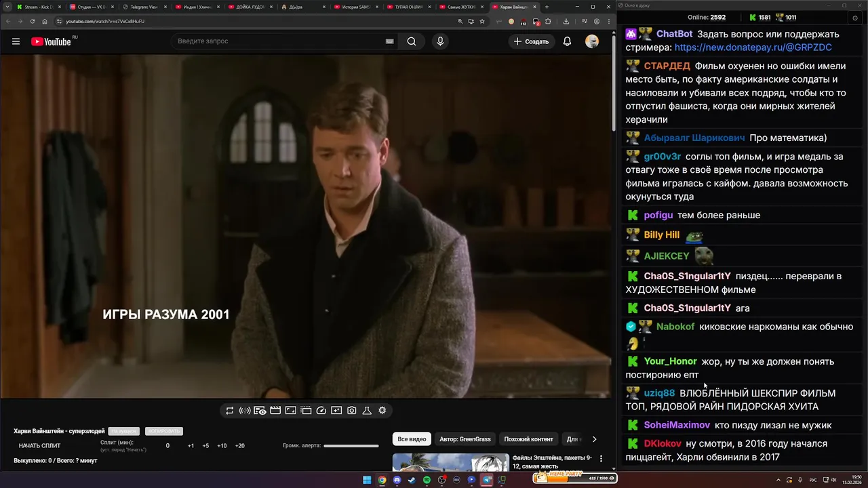
Task: Take a video screenshot with camera icon
Action: click(352, 411)
